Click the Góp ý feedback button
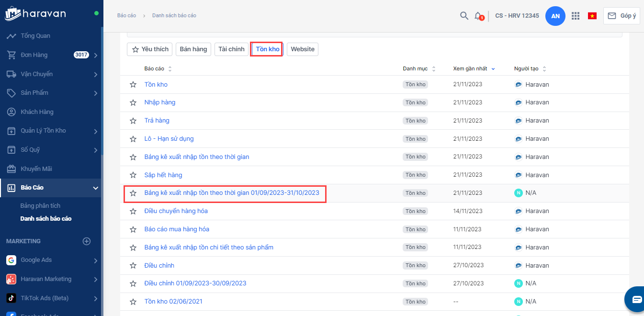Image resolution: width=644 pixels, height=316 pixels. click(x=621, y=16)
